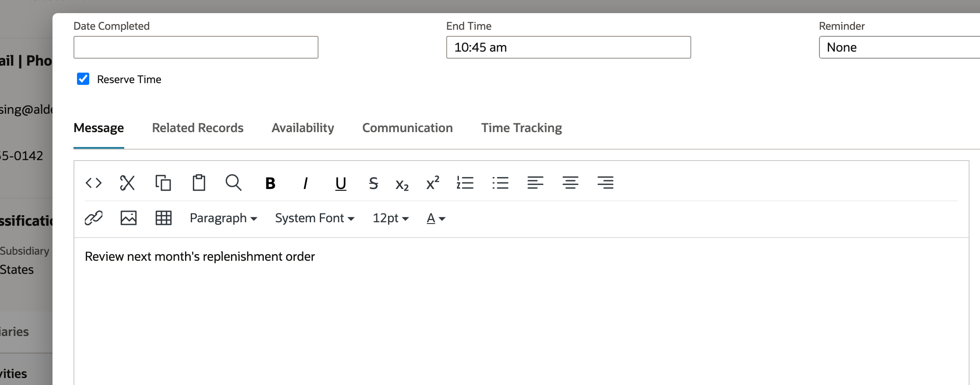The image size is (980, 385).
Task: Click the Date Completed input field
Action: [x=196, y=47]
